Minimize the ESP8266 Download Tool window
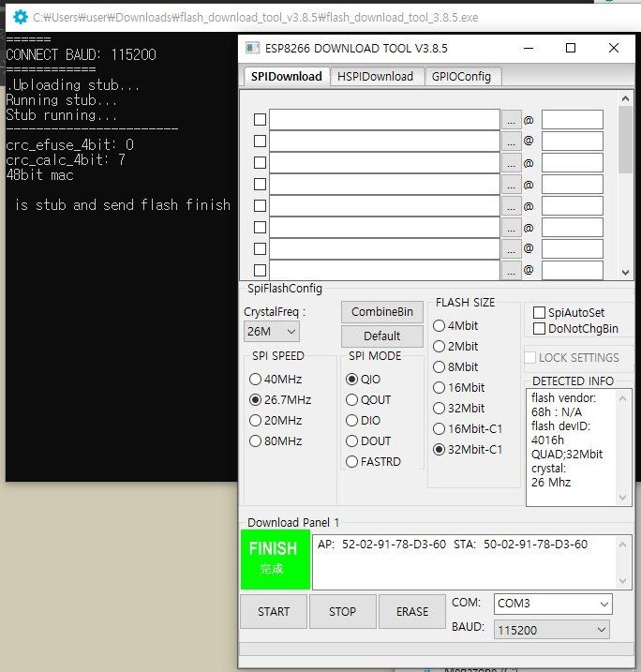Image resolution: width=641 pixels, height=672 pixels. [529, 48]
